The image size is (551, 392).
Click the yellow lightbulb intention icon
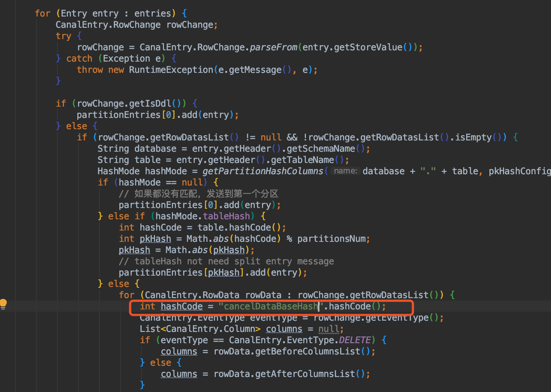point(3,304)
